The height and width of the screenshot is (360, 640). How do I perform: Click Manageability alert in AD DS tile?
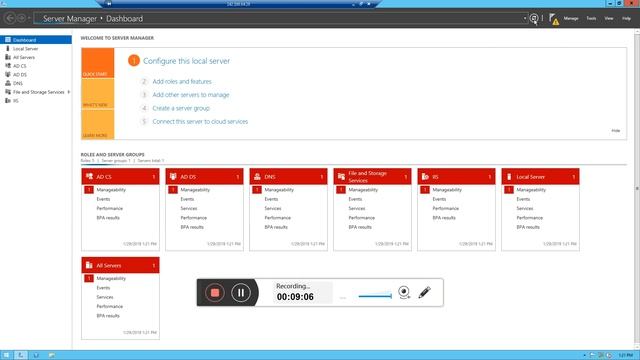195,190
